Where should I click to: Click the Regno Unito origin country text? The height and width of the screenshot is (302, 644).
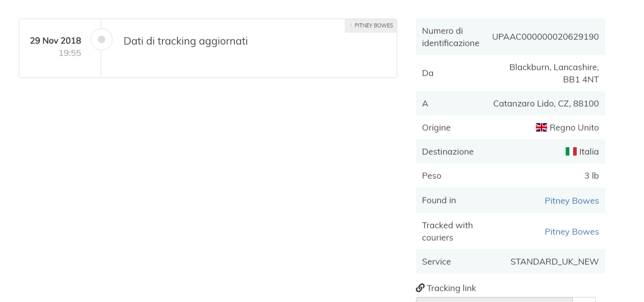pos(574,128)
